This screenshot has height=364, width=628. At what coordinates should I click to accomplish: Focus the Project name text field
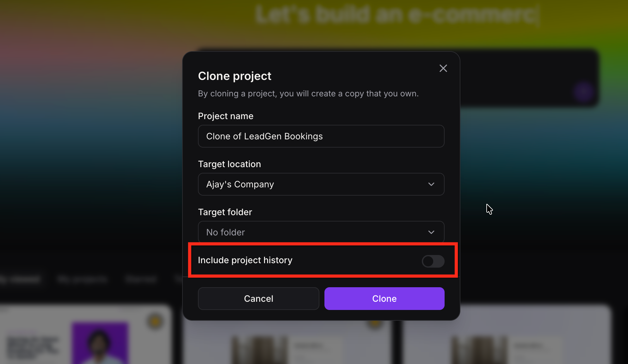(321, 136)
